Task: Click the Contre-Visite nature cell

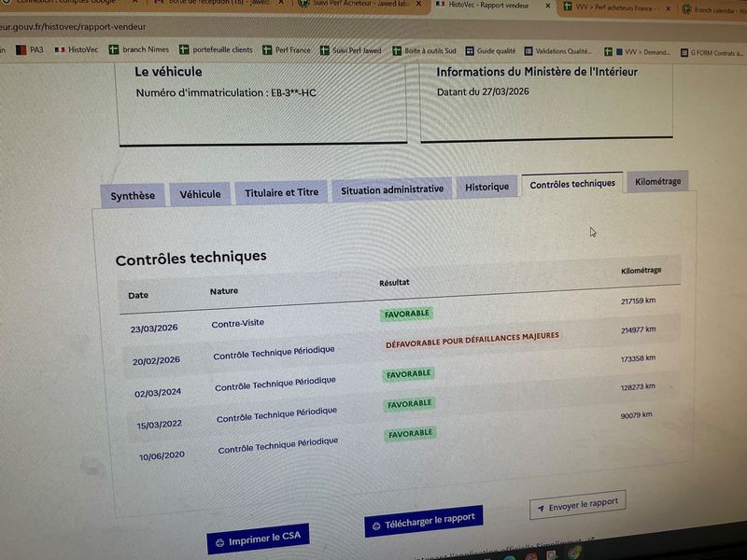Action: [238, 323]
